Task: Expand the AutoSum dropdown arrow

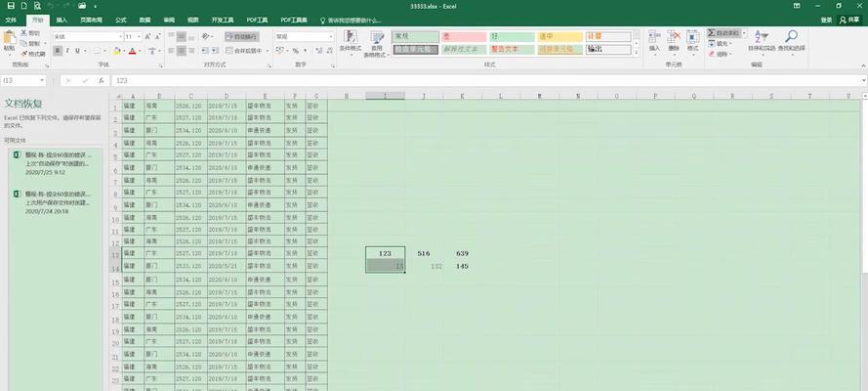Action: pos(743,33)
